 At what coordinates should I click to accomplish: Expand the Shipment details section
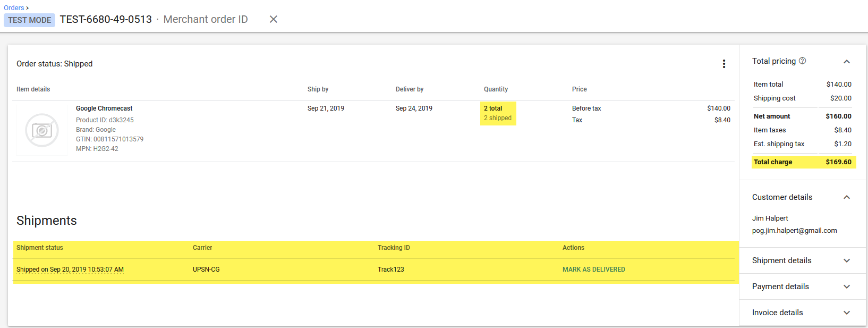point(847,260)
